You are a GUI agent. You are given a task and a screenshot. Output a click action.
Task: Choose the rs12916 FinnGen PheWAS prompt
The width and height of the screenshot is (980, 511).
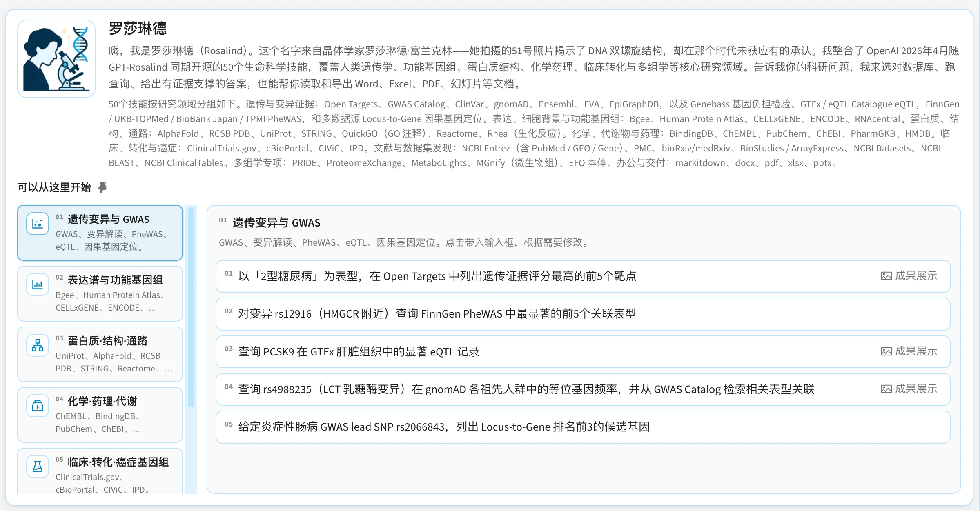[x=583, y=314]
